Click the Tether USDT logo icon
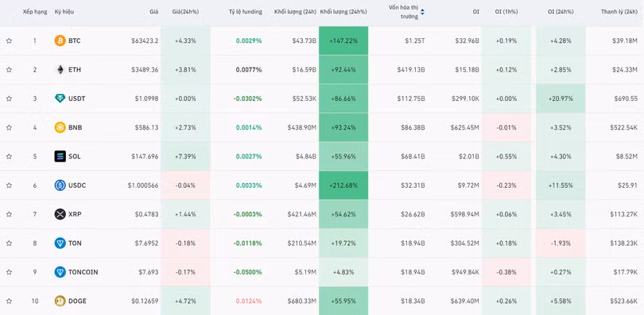This screenshot has width=644, height=315. pos(60,99)
